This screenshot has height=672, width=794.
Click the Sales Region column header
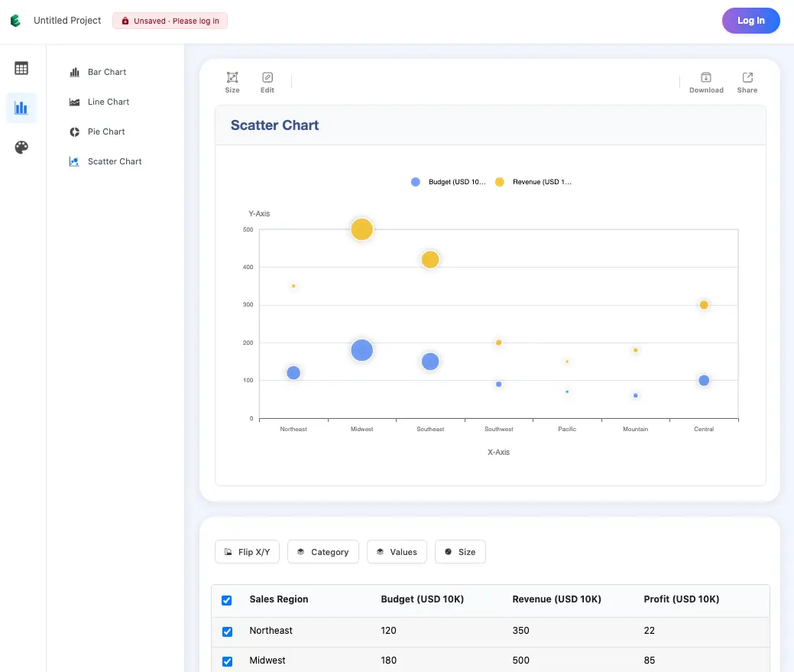pos(278,599)
